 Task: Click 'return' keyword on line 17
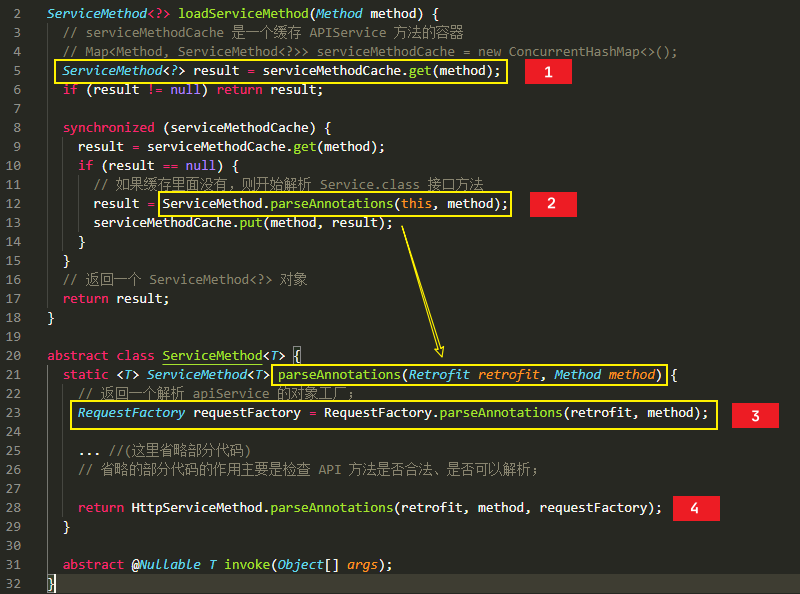pyautogui.click(x=86, y=299)
